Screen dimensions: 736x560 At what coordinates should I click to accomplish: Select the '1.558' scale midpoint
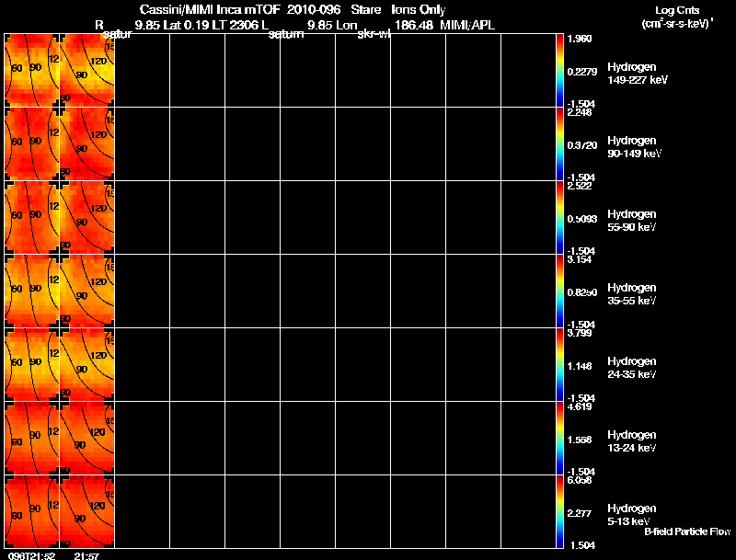580,440
